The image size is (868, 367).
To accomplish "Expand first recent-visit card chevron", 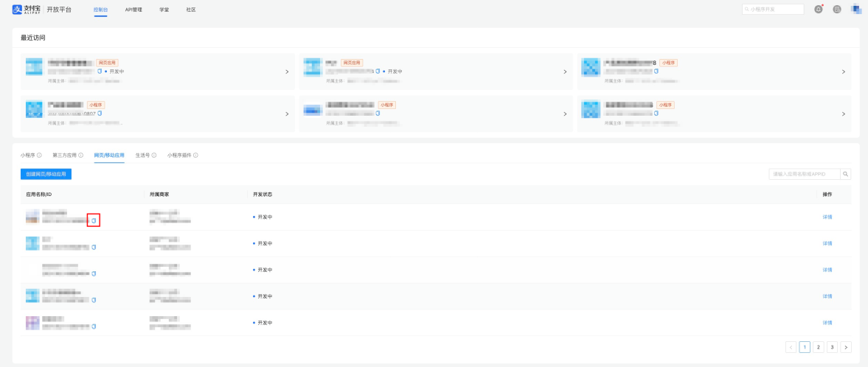I will pos(287,72).
